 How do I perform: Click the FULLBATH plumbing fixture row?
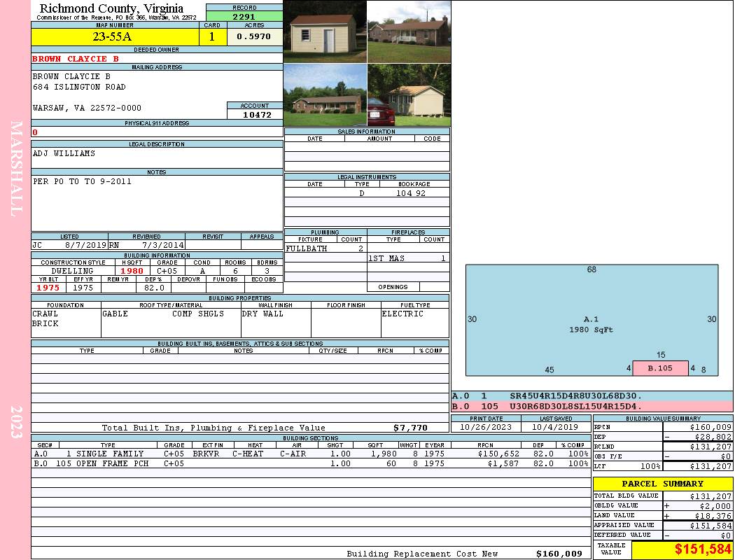[x=325, y=248]
